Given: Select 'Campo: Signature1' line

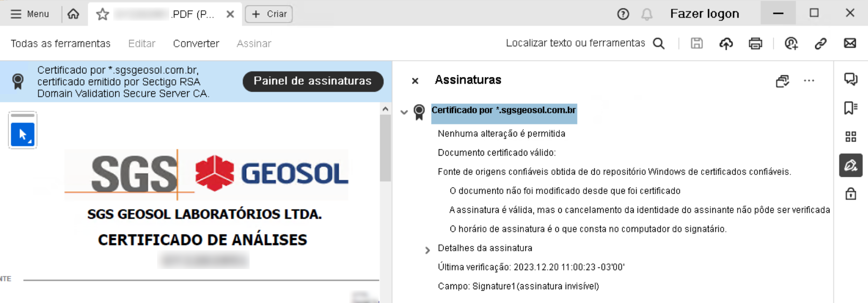Looking at the screenshot, I should click(518, 286).
